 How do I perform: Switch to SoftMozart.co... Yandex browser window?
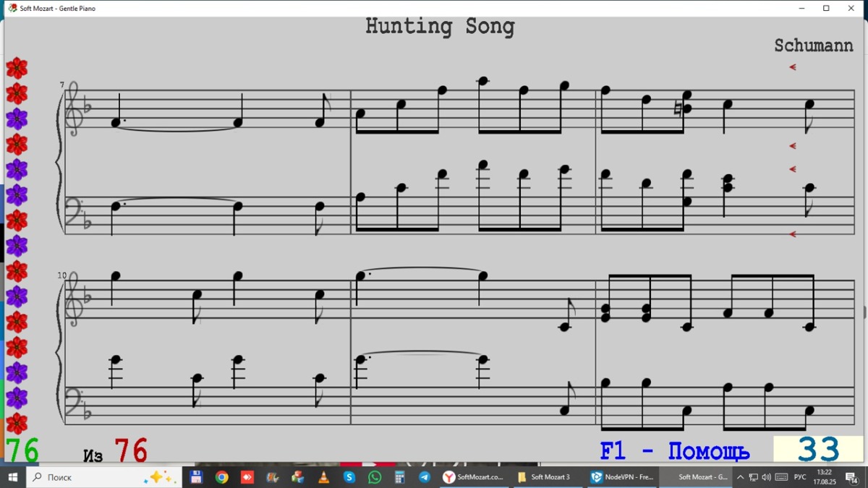[473, 477]
